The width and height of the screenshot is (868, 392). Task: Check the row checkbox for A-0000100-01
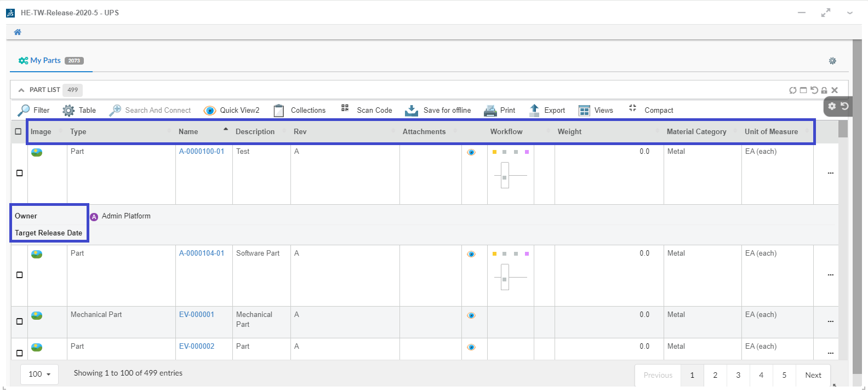(20, 173)
